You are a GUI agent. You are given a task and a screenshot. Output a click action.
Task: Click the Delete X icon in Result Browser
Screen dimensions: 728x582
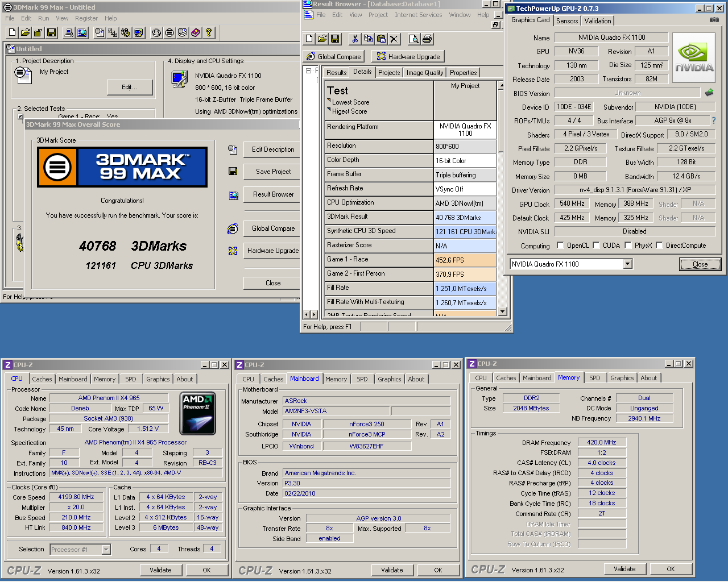394,39
